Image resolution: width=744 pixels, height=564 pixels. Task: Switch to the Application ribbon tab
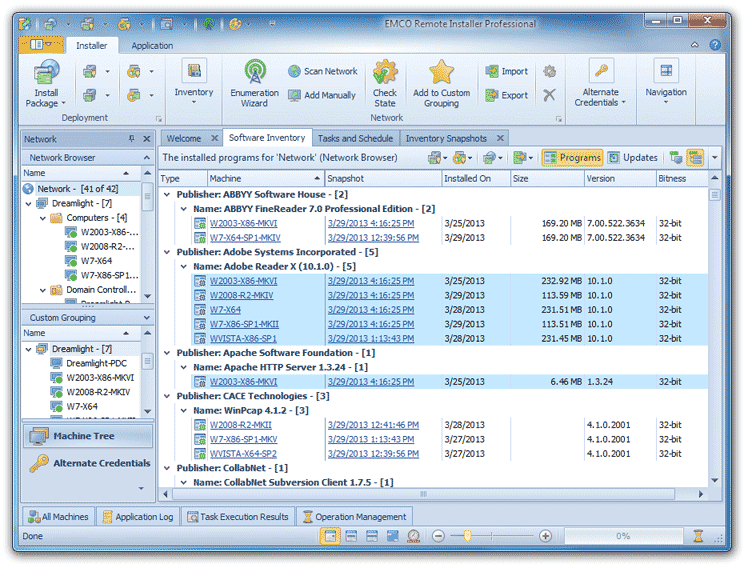point(152,45)
